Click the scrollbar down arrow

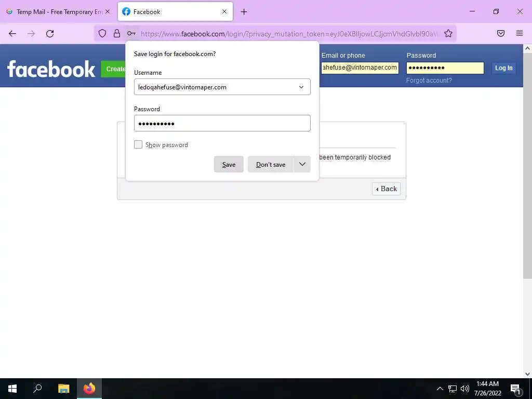527,374
